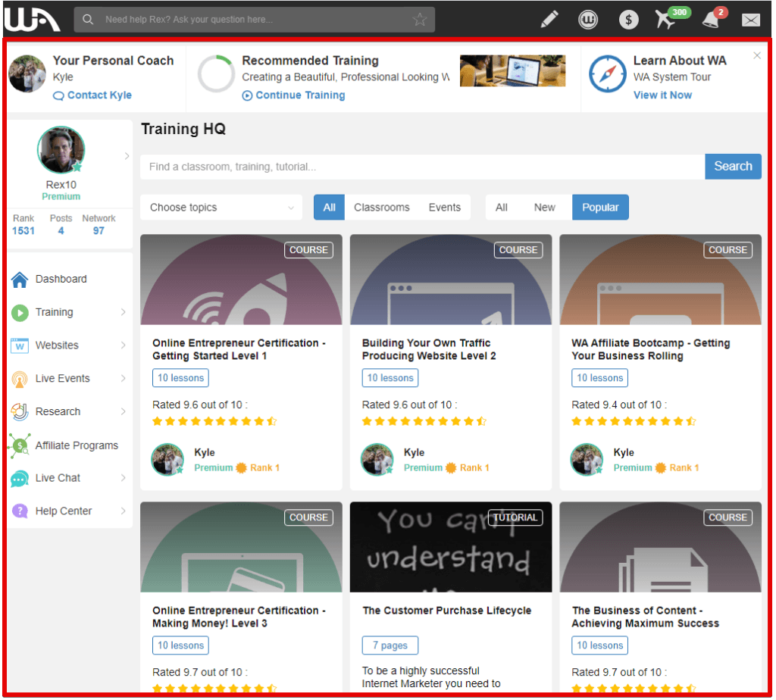This screenshot has width=776, height=700.
Task: Select the Classrooms filter tab
Action: pyautogui.click(x=382, y=208)
